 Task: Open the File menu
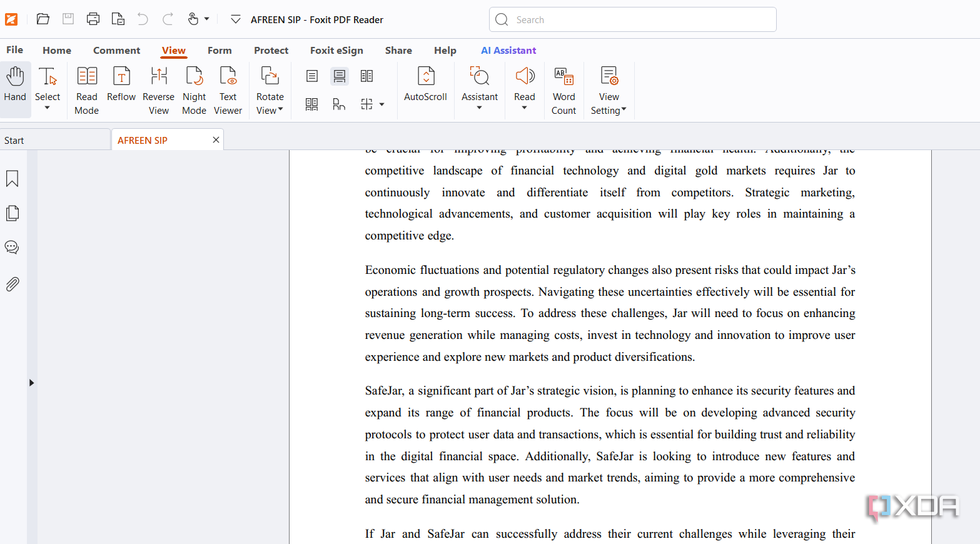[15, 50]
